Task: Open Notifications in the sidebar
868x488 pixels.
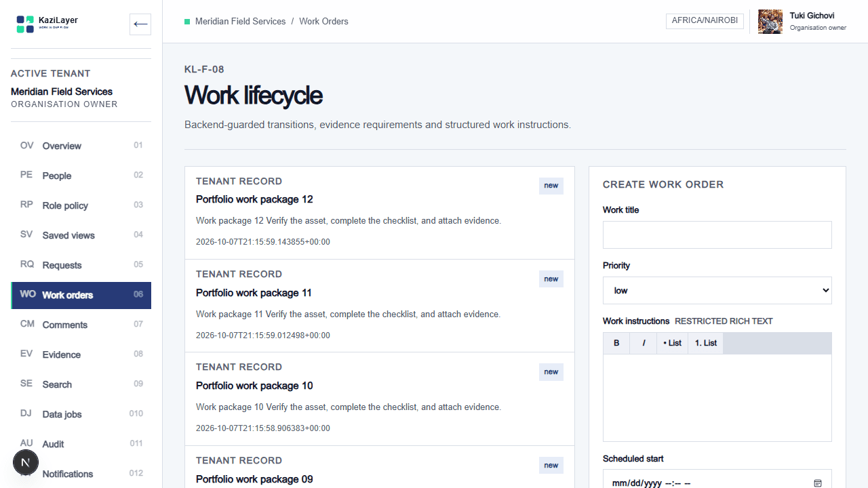Action: point(81,474)
